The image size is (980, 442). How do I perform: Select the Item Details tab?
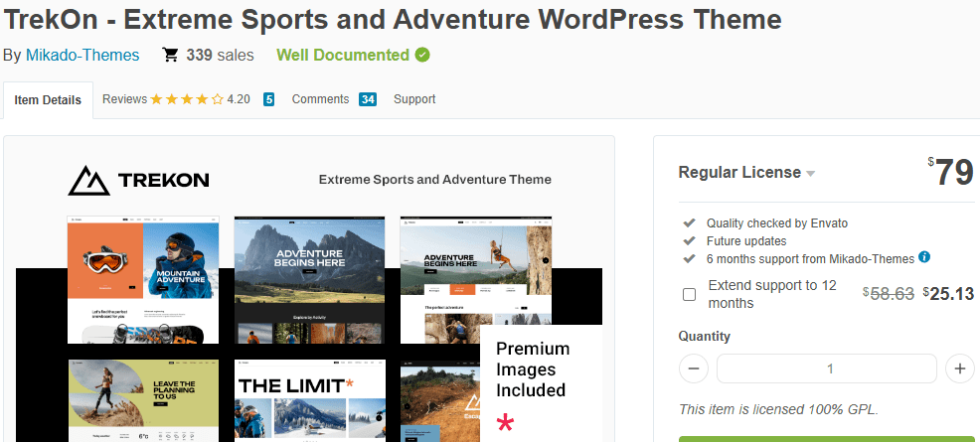click(x=48, y=100)
